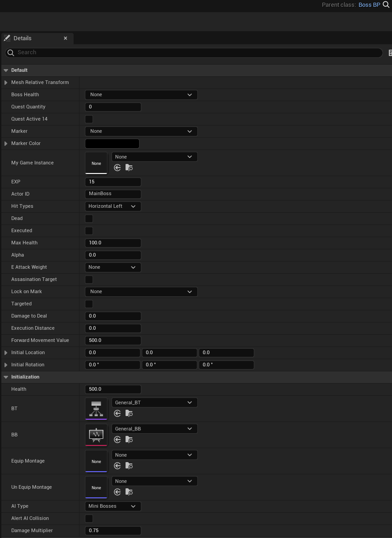This screenshot has height=538, width=392.
Task: Open Equip Montage asset dropdown
Action: click(x=154, y=455)
